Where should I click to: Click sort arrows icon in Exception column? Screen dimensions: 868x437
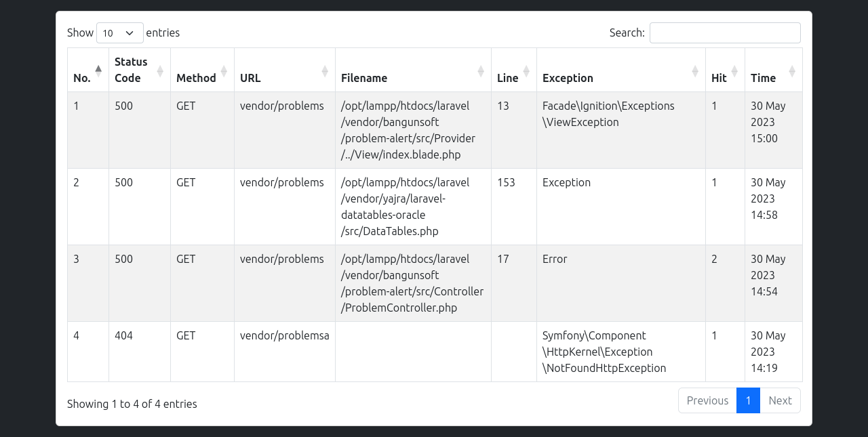click(x=695, y=70)
